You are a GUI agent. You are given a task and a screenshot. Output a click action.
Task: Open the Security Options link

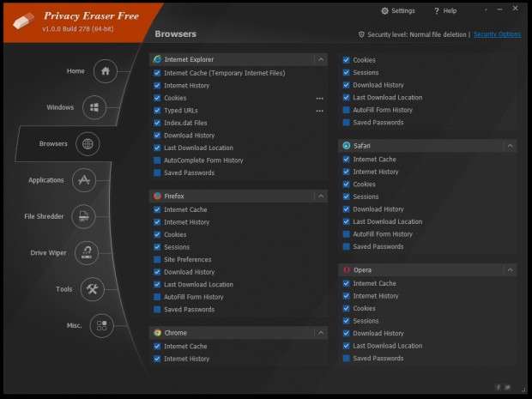[497, 34]
